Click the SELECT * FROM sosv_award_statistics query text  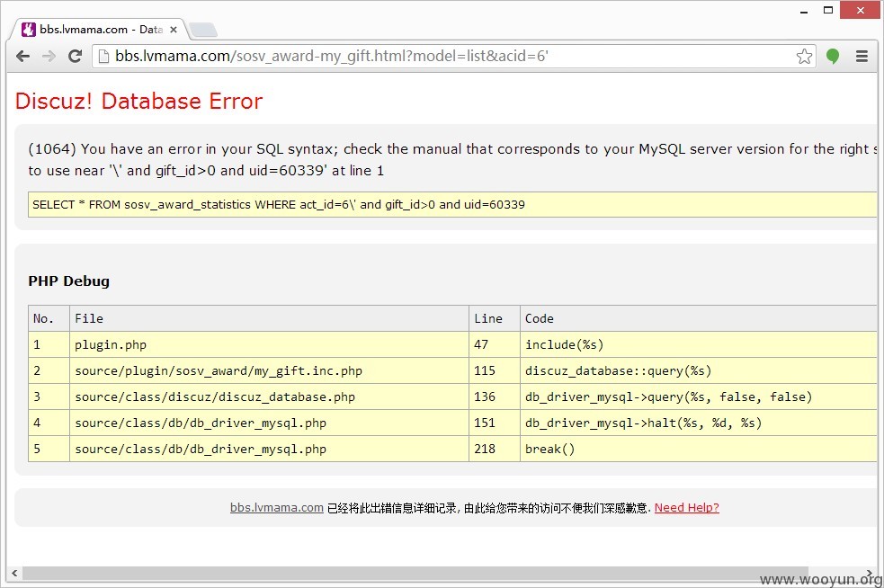[279, 204]
